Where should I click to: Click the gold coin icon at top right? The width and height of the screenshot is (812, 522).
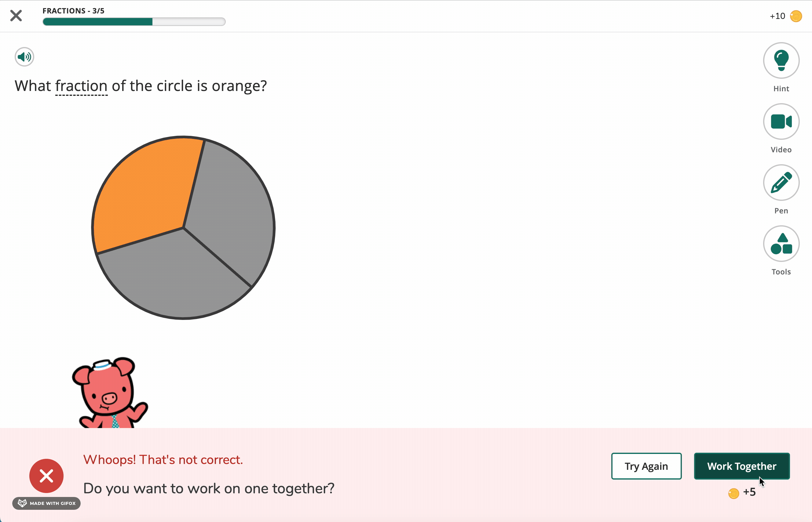pyautogui.click(x=796, y=16)
